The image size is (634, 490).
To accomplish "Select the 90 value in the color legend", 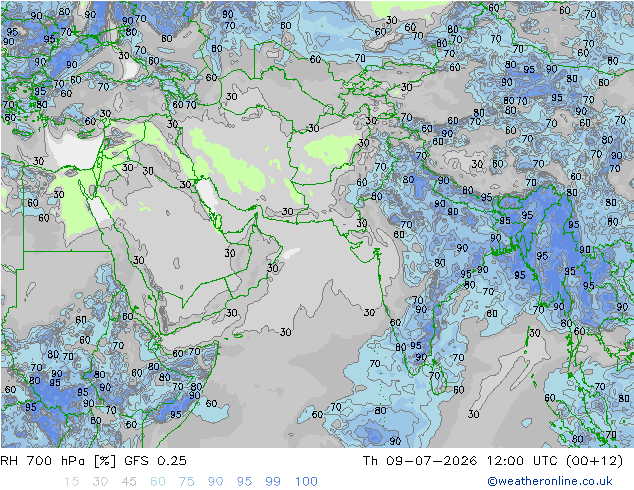I will (215, 481).
